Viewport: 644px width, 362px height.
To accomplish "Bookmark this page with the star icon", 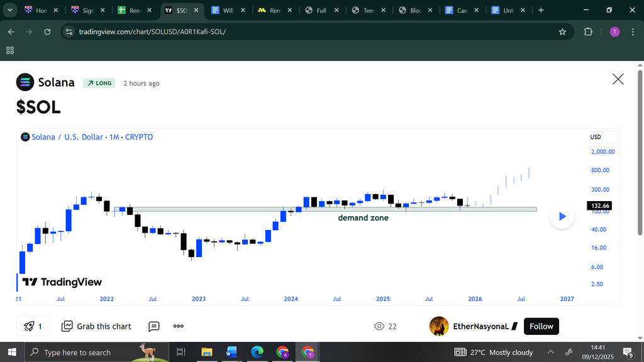I will pos(562,32).
